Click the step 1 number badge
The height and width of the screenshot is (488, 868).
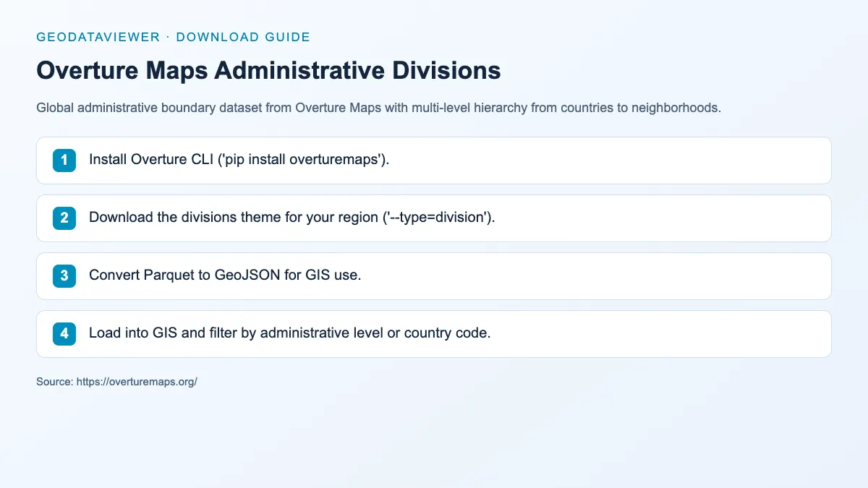tap(64, 160)
